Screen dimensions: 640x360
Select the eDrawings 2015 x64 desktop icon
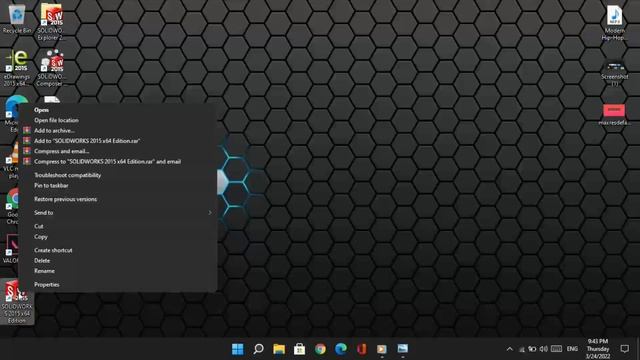(x=16, y=67)
